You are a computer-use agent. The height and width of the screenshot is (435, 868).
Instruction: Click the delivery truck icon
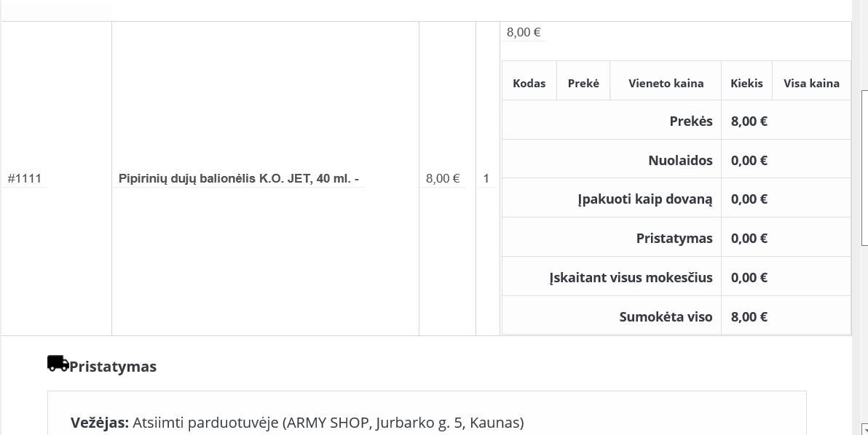(58, 364)
